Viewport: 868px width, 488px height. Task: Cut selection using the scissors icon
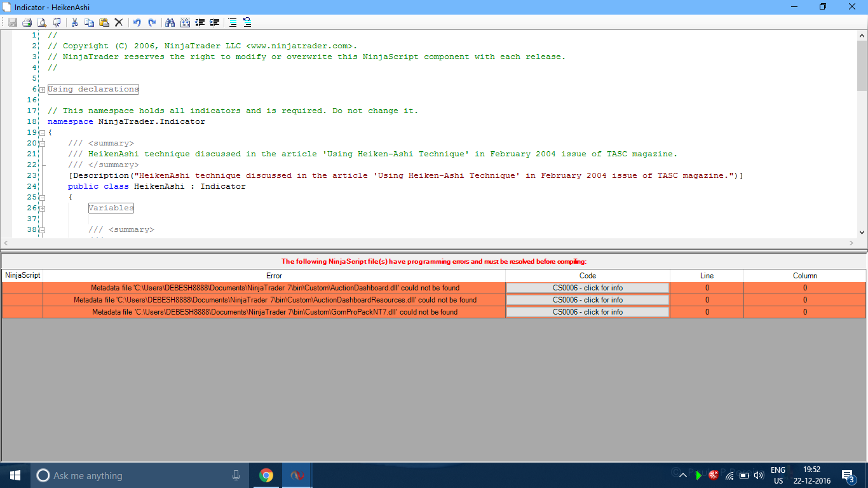[74, 22]
